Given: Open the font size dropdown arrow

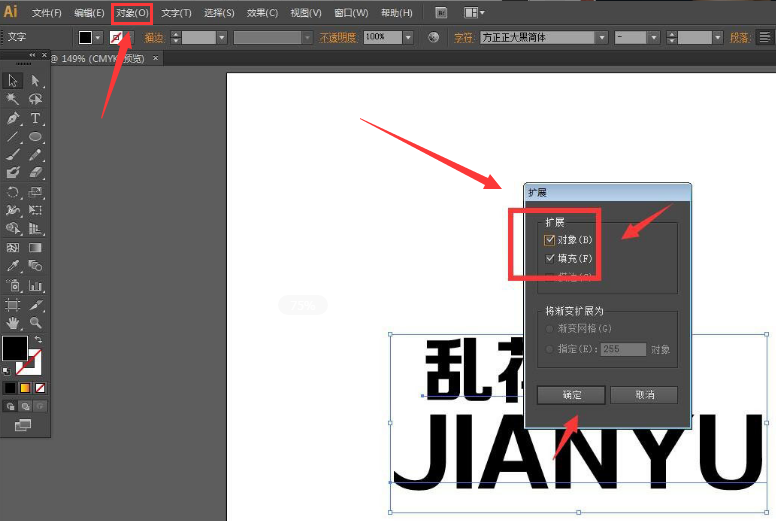Looking at the screenshot, I should tap(718, 37).
